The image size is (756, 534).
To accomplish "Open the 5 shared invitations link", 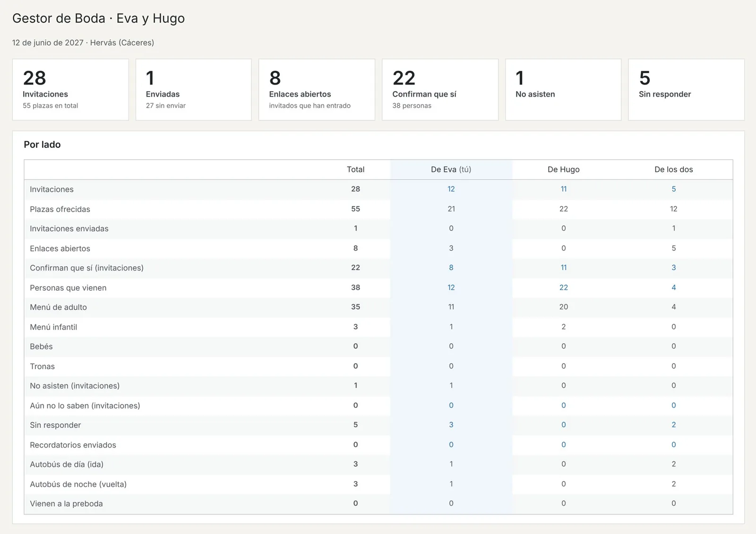I will [674, 189].
